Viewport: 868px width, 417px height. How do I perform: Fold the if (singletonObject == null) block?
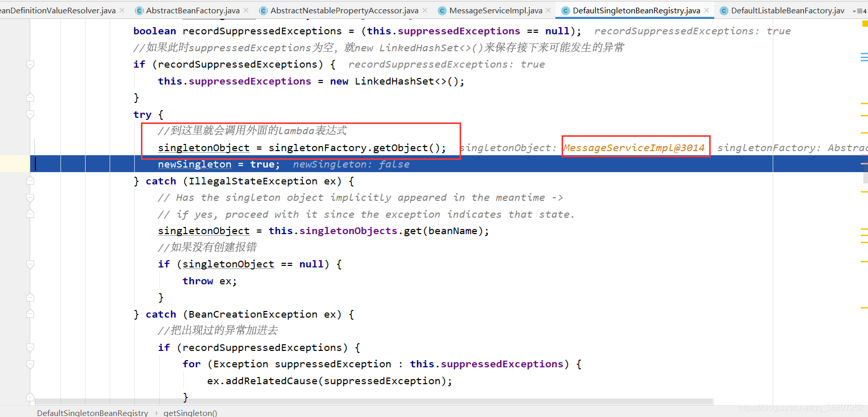click(x=30, y=264)
